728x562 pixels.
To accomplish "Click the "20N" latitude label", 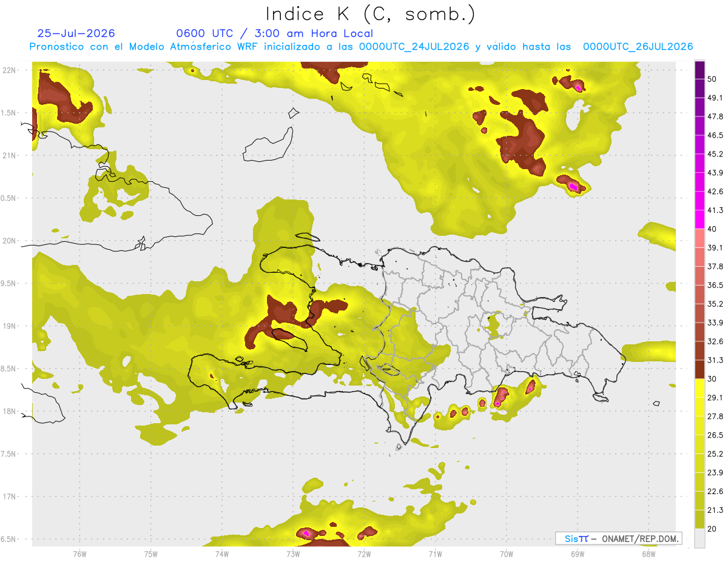I will (9, 241).
